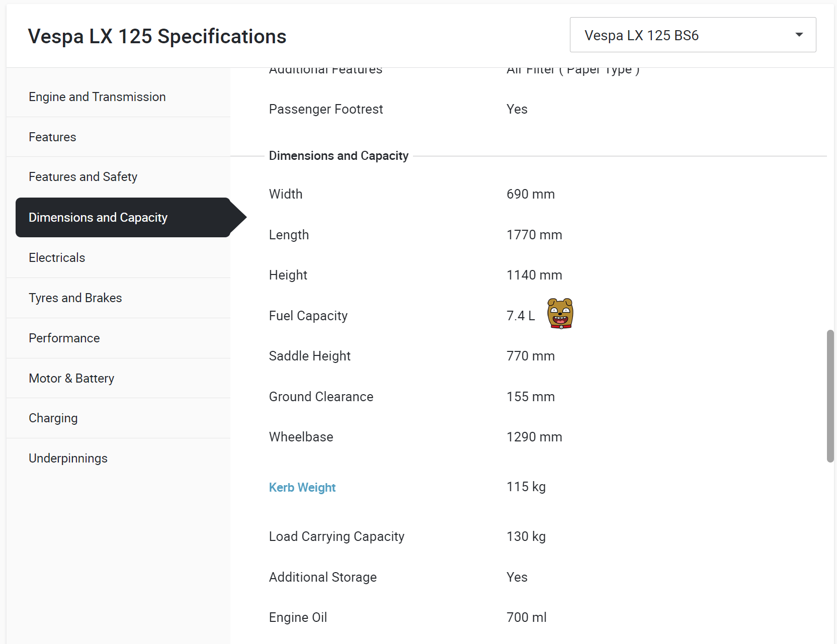The image size is (837, 644).
Task: Click the Wheelbase label
Action: [x=301, y=437]
